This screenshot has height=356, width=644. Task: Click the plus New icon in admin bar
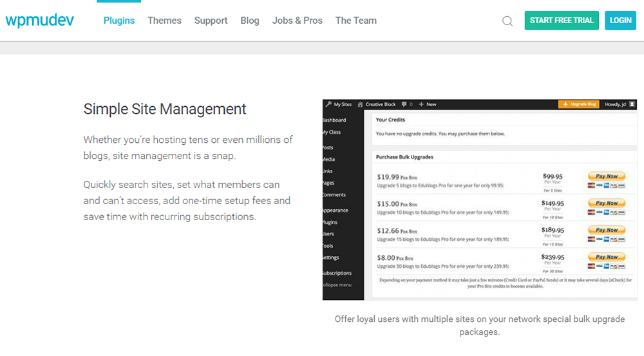pyautogui.click(x=421, y=104)
